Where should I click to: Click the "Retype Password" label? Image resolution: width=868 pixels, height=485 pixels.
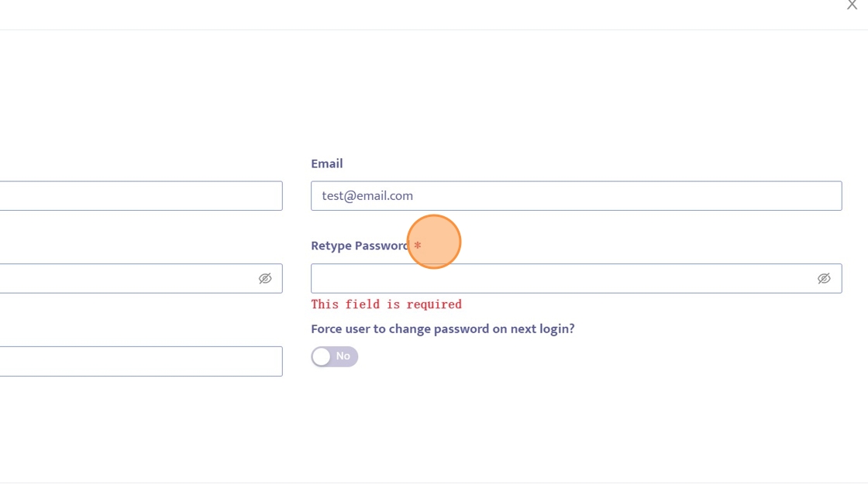point(359,246)
